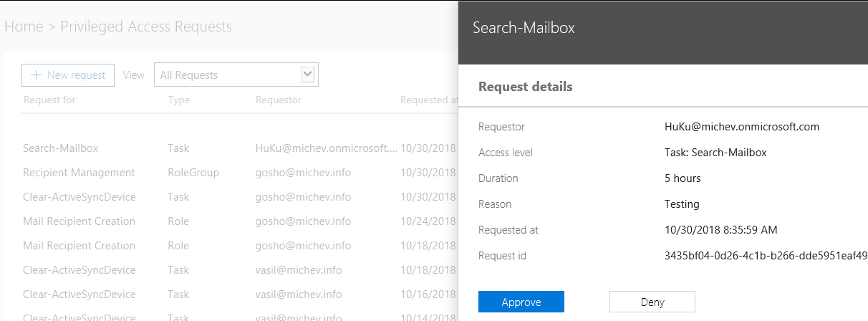Sort by the Requestor column header
868x321 pixels.
click(279, 100)
